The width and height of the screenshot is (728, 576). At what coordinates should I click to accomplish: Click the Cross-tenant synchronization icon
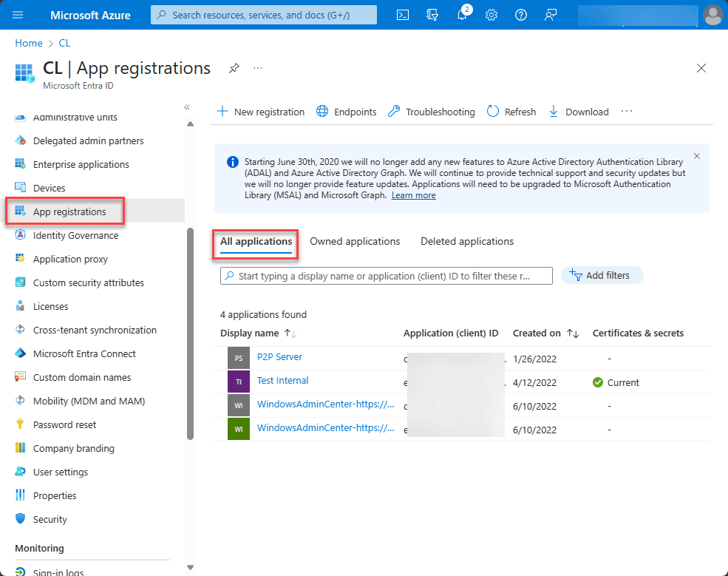coord(20,329)
